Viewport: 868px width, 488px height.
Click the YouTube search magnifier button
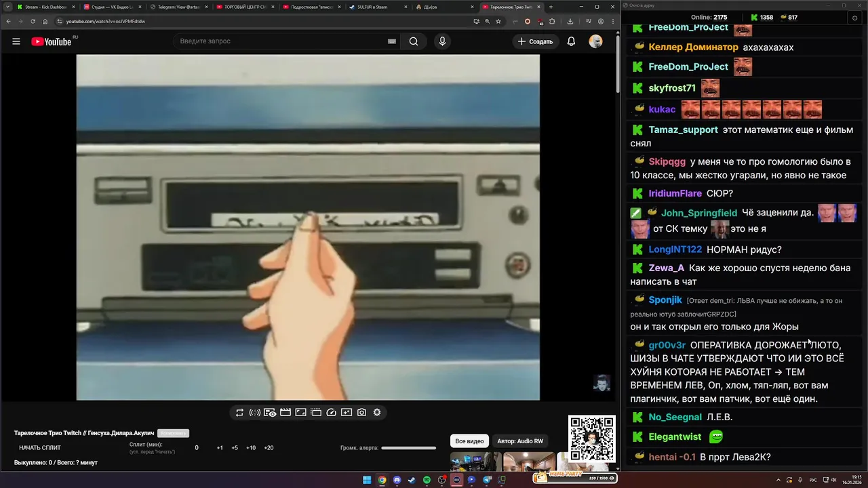tap(414, 41)
